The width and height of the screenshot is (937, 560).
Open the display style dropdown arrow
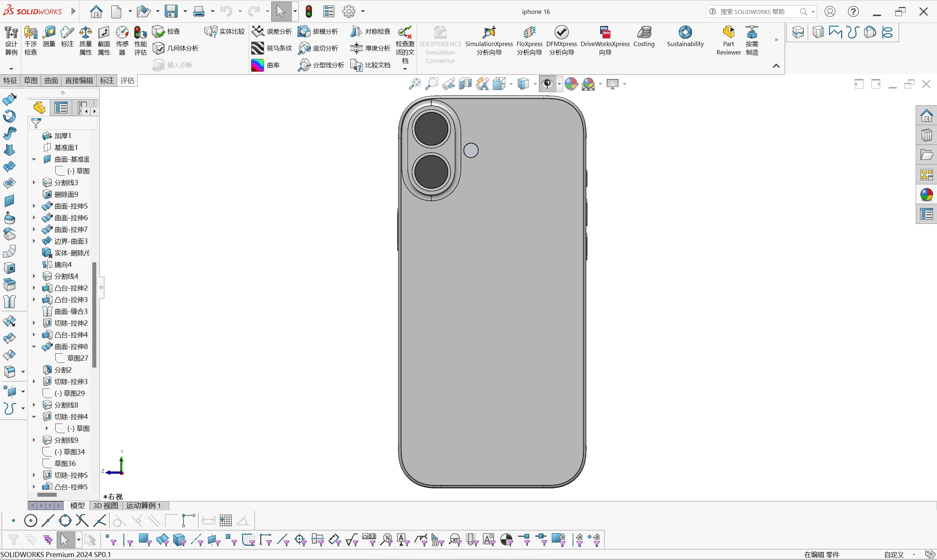(x=535, y=84)
